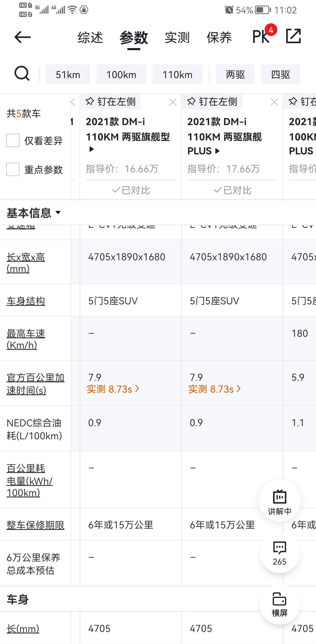
Task: Select the 共5款车 count label
Action: pos(24,114)
